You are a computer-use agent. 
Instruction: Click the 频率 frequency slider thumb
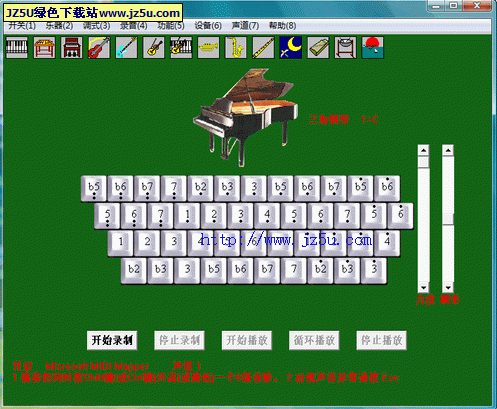(448, 219)
